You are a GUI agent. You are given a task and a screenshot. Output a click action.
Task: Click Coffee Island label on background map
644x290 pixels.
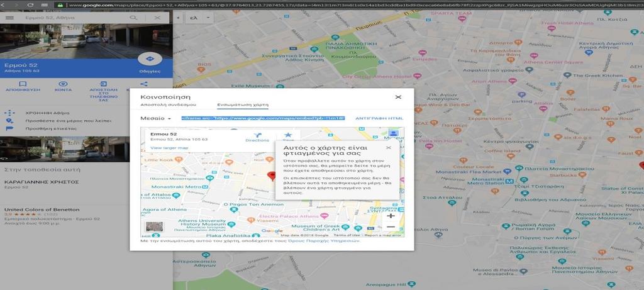496,151
